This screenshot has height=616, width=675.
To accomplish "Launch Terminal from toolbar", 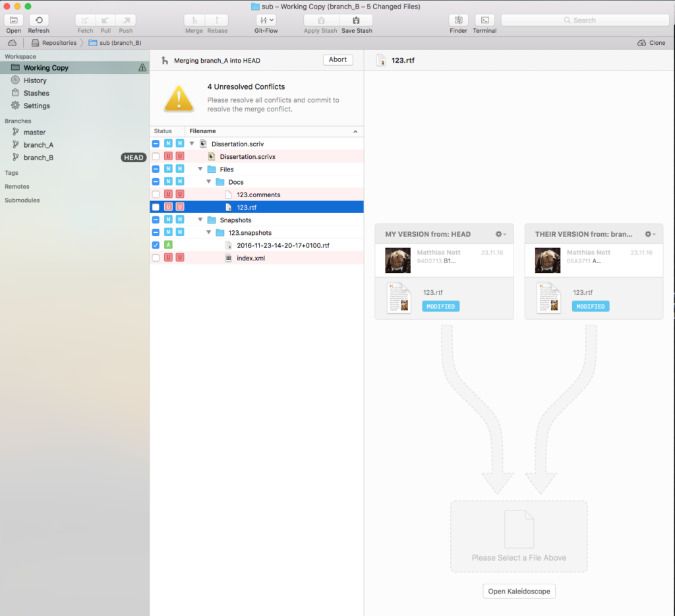I will (484, 20).
